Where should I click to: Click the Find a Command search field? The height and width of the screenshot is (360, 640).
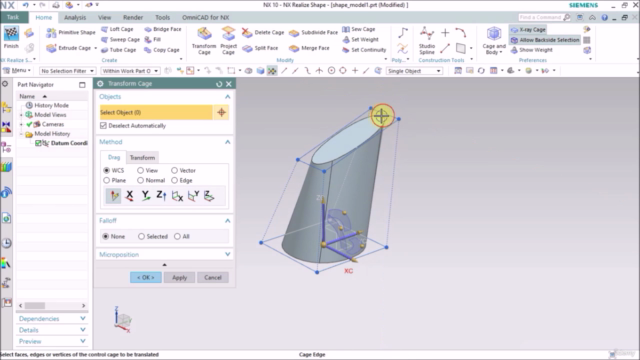[x=544, y=18]
